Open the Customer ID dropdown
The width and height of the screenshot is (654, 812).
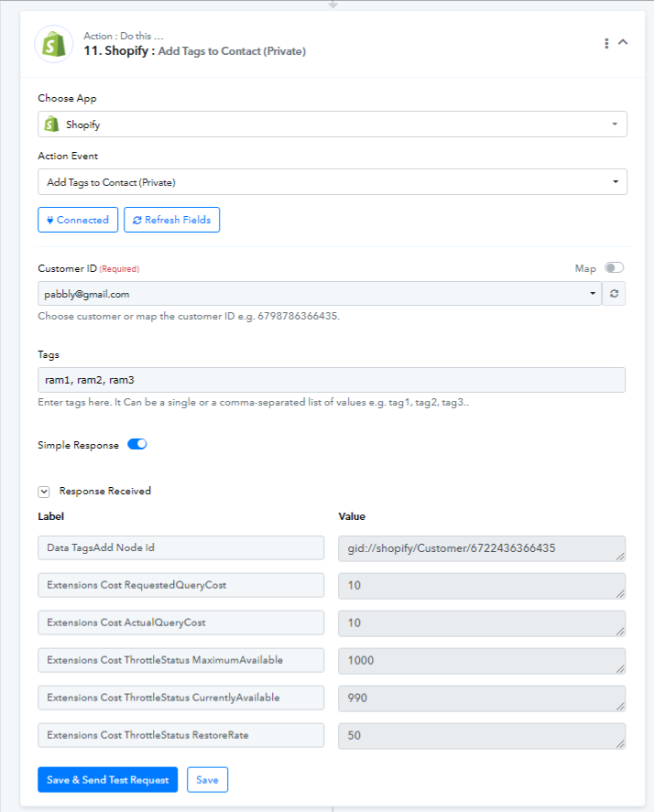click(x=320, y=294)
